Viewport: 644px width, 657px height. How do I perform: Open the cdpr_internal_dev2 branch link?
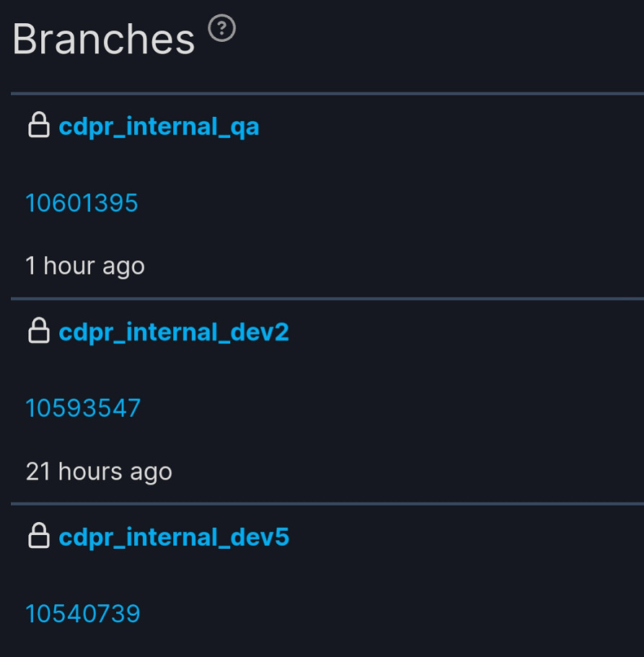[x=173, y=332]
